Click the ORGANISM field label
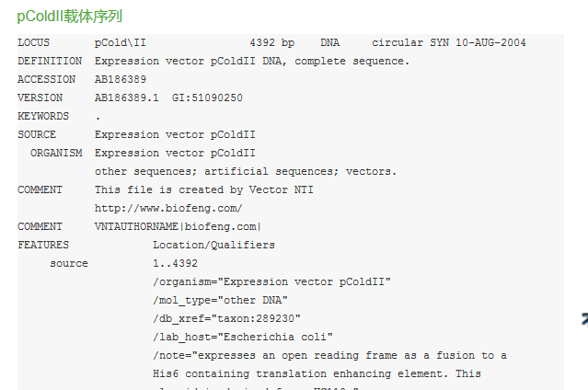This screenshot has height=390, width=588. coord(56,153)
